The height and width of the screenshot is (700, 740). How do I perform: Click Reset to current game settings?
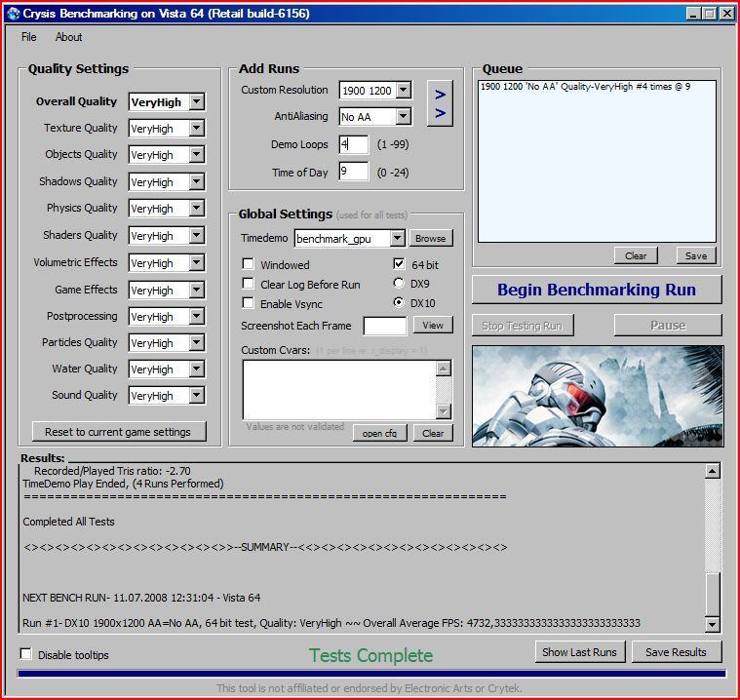point(118,432)
